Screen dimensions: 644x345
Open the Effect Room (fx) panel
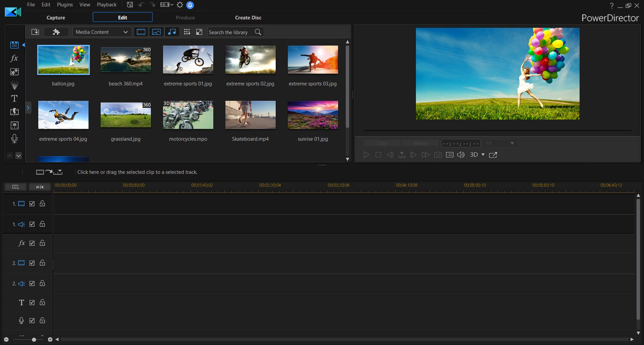(14, 58)
